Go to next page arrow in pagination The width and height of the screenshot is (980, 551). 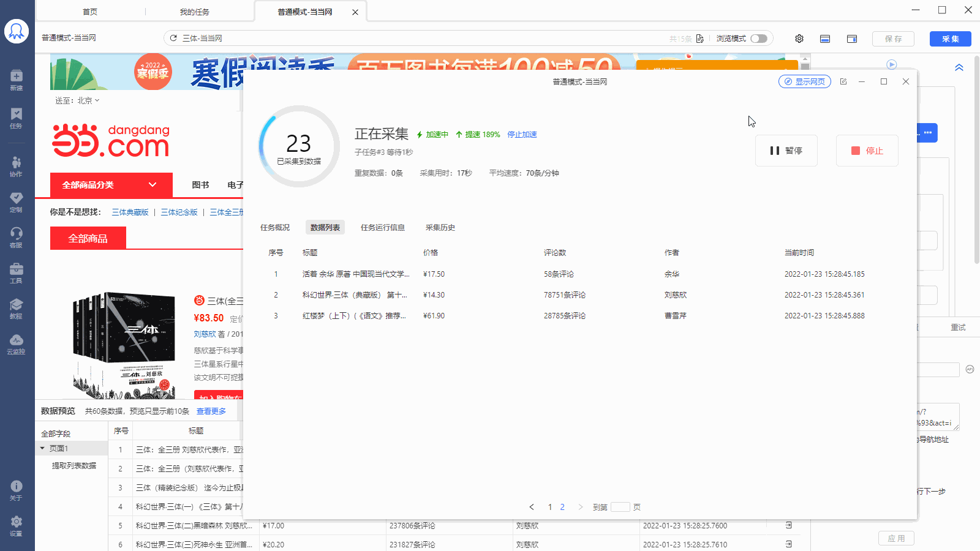[581, 507]
